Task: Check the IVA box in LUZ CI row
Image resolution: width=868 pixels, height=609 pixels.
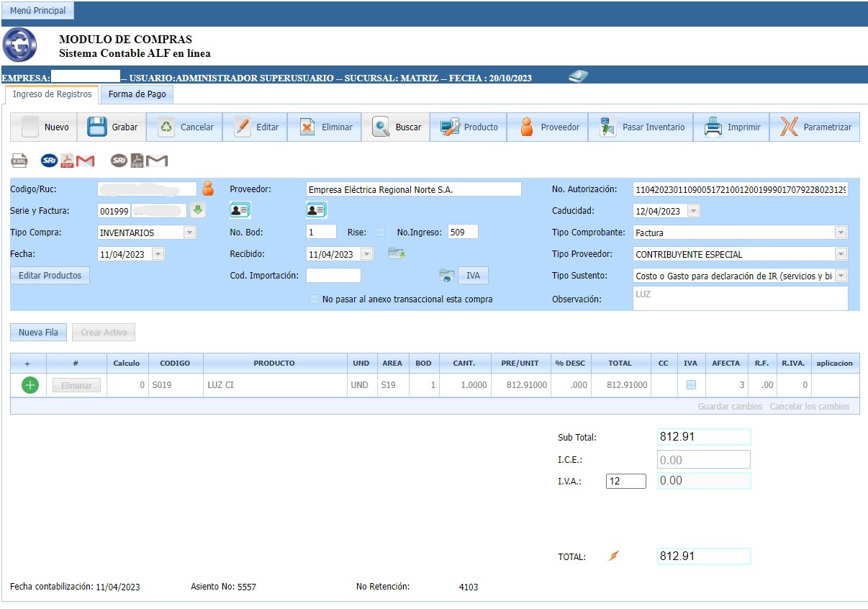Action: click(x=691, y=385)
